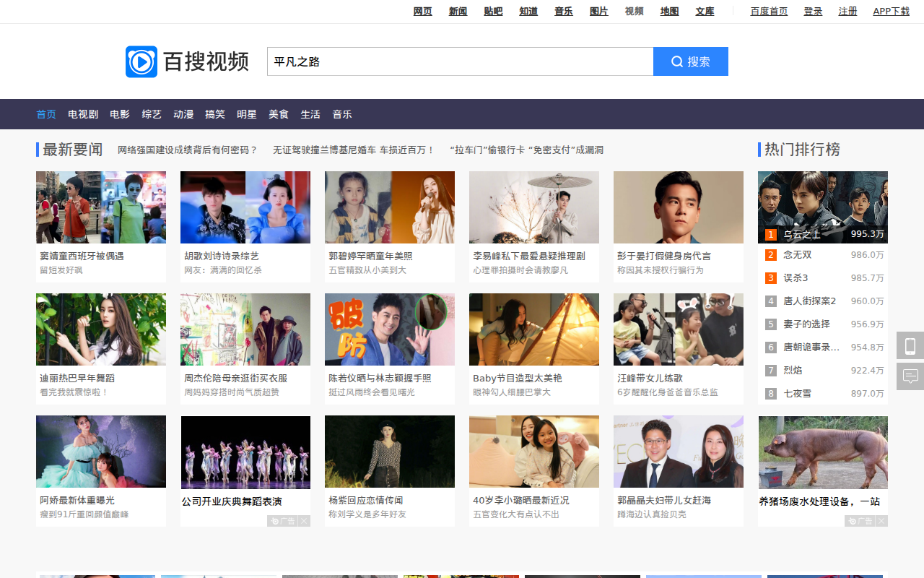Open the 陈若仪晒与林志颖握手照 thumbnail
Viewport: 924px width, 578px height.
[390, 329]
